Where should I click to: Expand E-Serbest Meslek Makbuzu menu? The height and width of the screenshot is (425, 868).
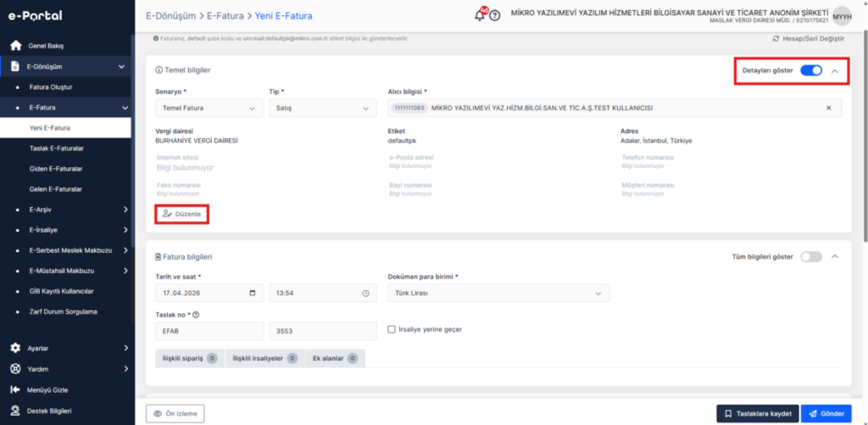(125, 250)
